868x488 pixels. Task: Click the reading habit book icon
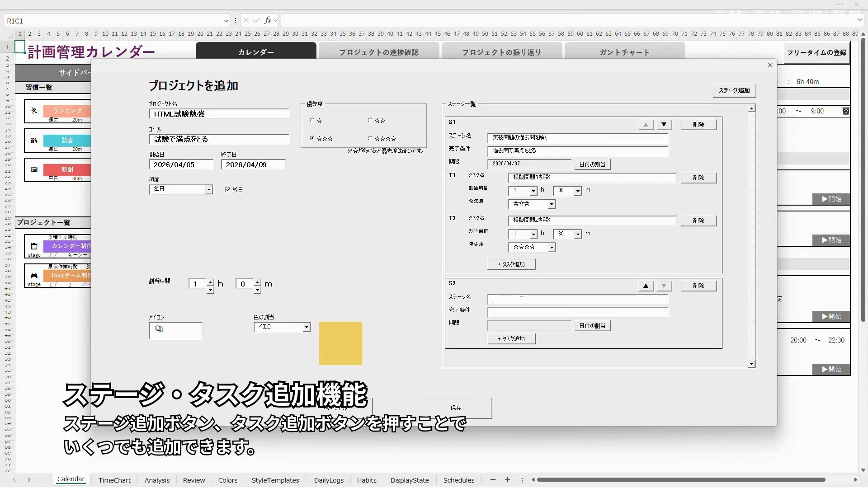[34, 141]
